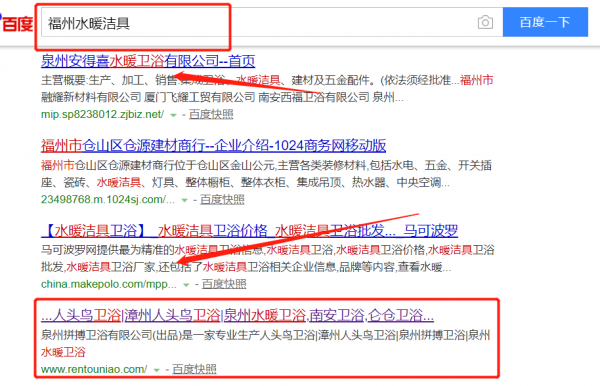600x386 pixels.
Task: Click the mip.sp8238012.zjbiz.net green URL
Action: click(x=103, y=114)
